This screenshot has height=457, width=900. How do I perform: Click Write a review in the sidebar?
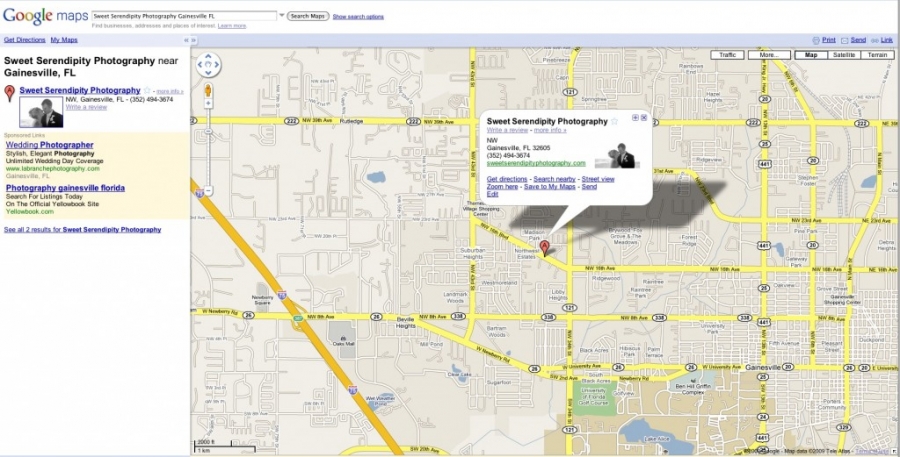(86, 107)
